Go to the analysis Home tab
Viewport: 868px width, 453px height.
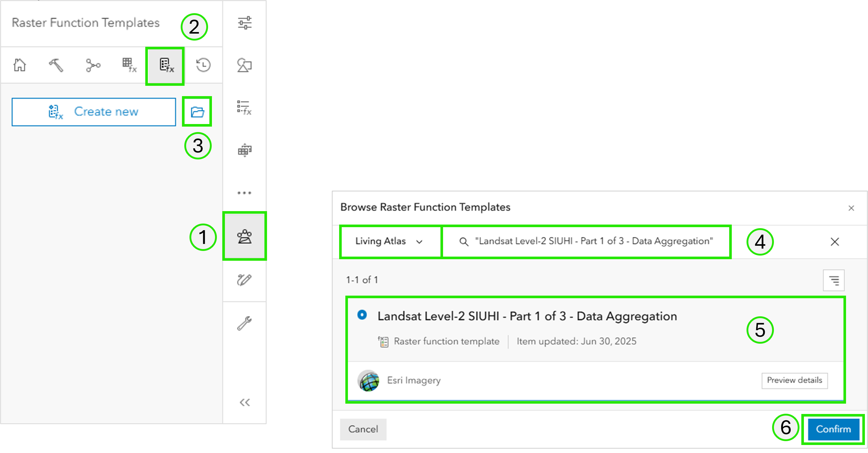(20, 65)
